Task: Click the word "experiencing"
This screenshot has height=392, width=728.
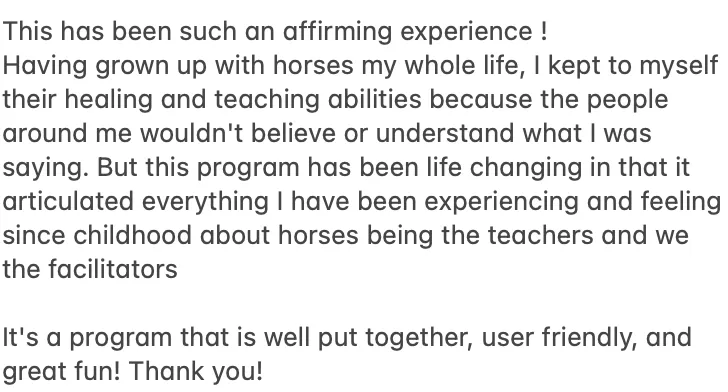Action: [x=500, y=203]
